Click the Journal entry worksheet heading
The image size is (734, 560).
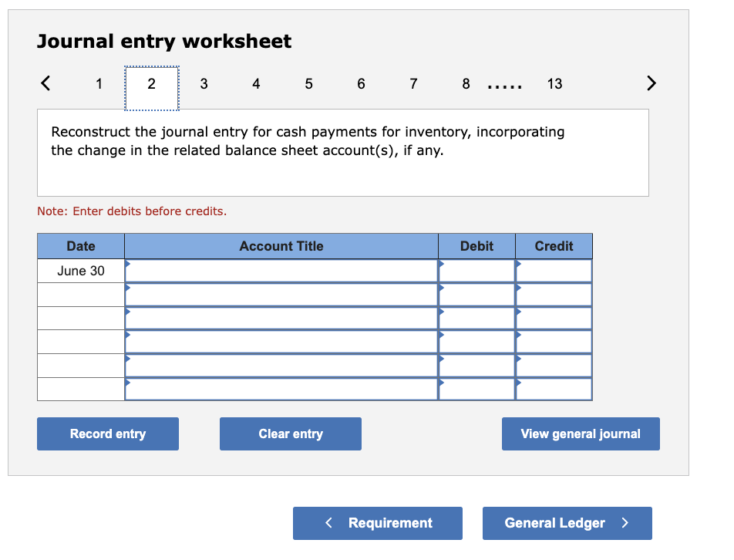click(x=164, y=41)
